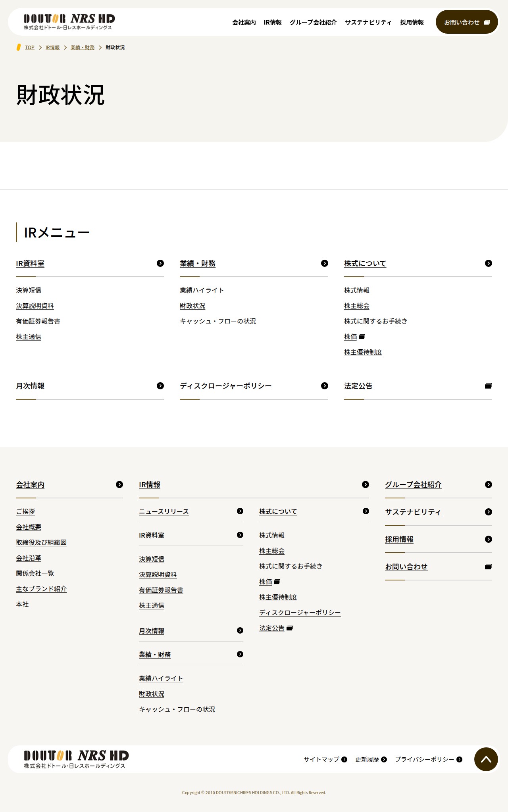Screen dimensions: 508x812
Task: Click the external-link icon next to footer 株価
Action: pos(277,582)
